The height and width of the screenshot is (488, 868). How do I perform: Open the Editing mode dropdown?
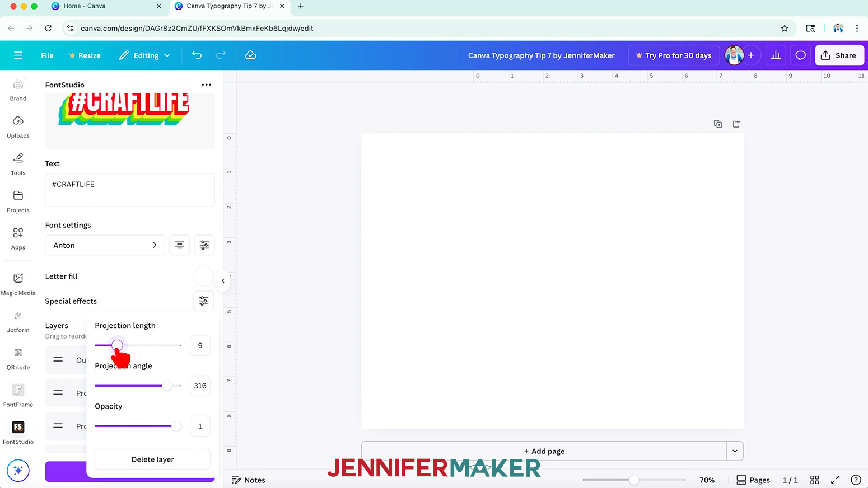[144, 55]
